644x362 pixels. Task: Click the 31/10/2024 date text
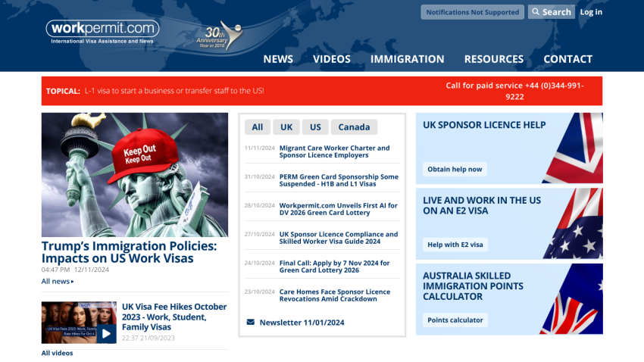click(x=260, y=176)
